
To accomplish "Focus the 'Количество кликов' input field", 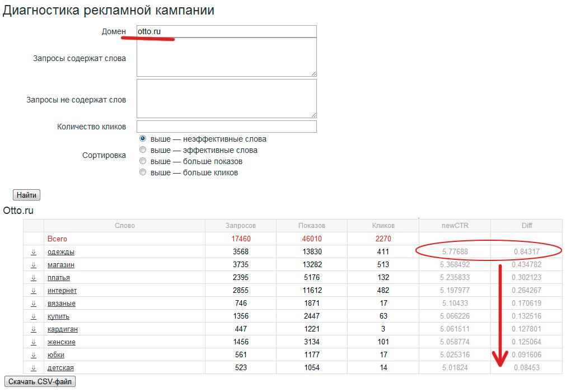I will [227, 127].
